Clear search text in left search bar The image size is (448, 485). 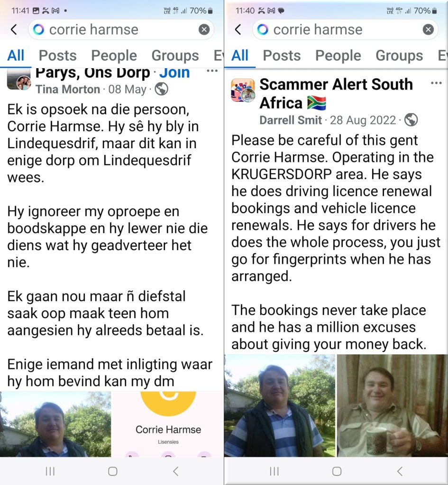[204, 29]
